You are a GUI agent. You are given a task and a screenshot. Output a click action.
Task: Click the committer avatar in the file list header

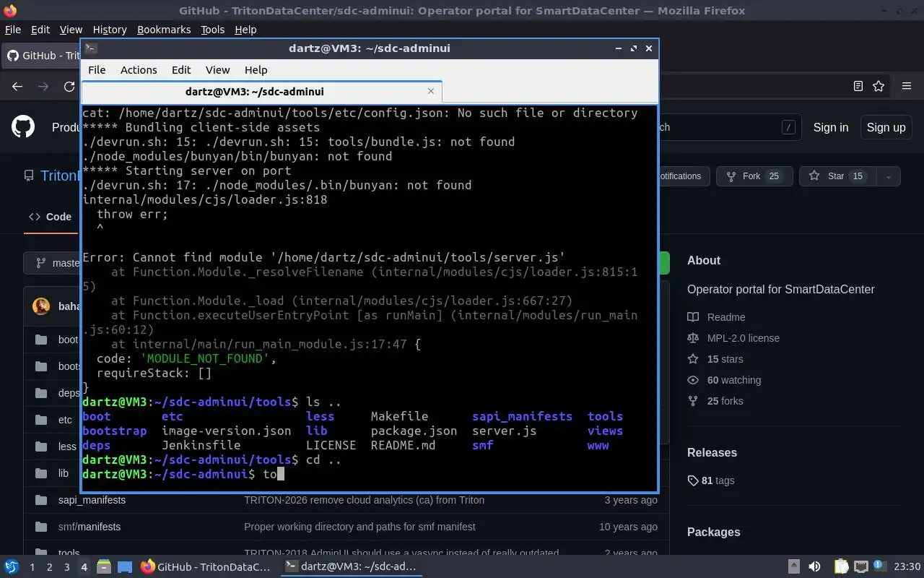pos(41,306)
